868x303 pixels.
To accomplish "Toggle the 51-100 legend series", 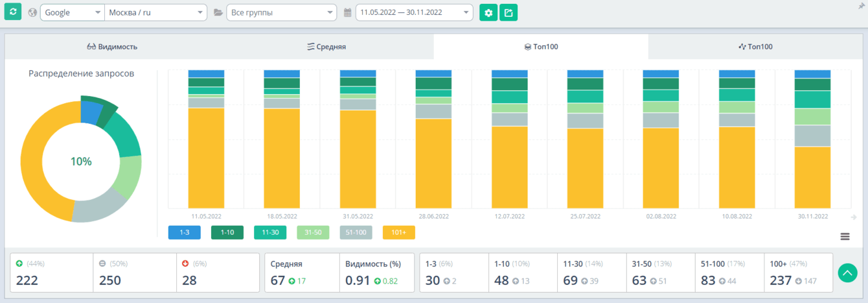I will 356,232.
